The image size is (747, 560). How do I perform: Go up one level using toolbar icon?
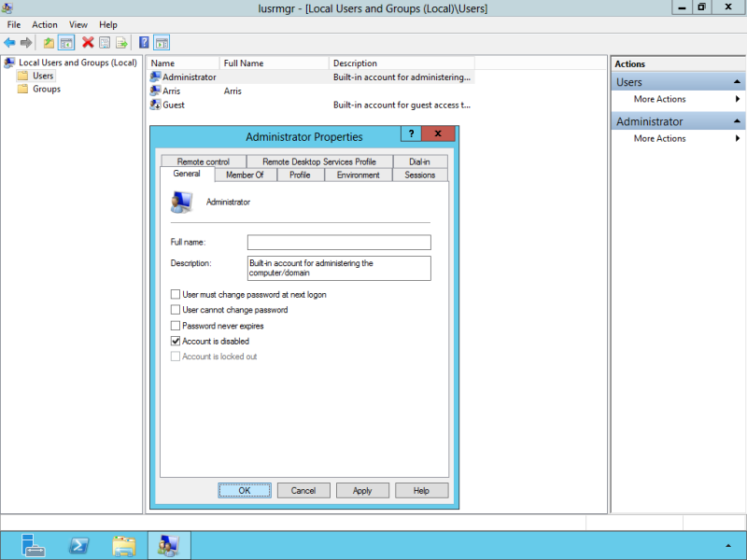click(x=49, y=43)
